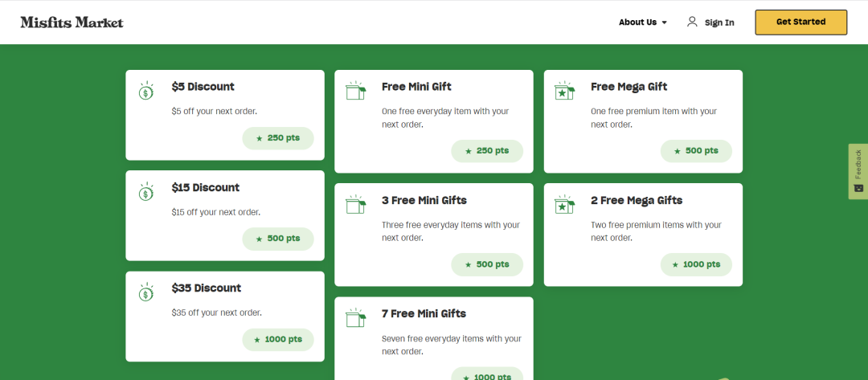The width and height of the screenshot is (868, 380).
Task: Click text '$5 off your next order.'
Action: (x=215, y=111)
